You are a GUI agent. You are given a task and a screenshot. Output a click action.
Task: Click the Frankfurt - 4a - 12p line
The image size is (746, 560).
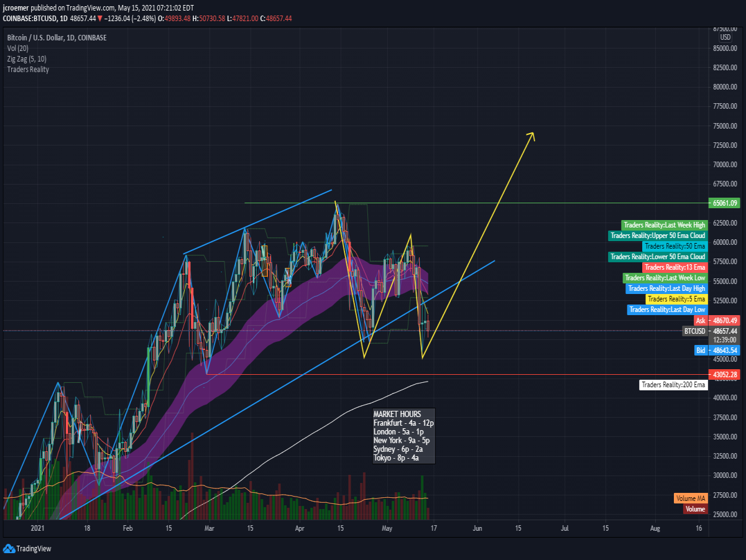tap(403, 423)
